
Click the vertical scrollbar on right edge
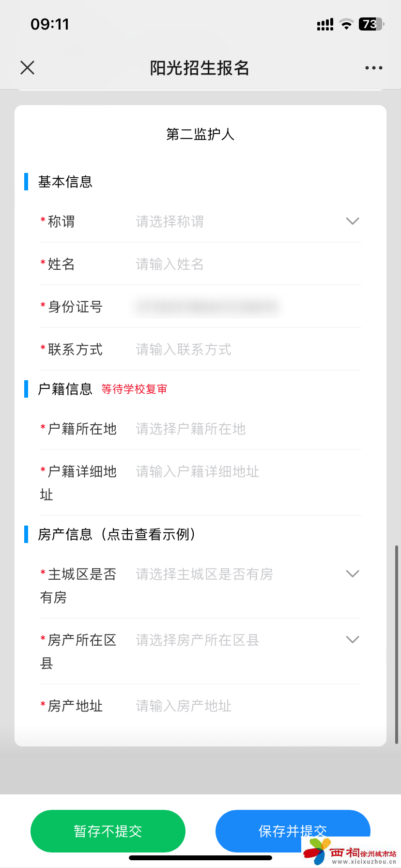(x=397, y=644)
